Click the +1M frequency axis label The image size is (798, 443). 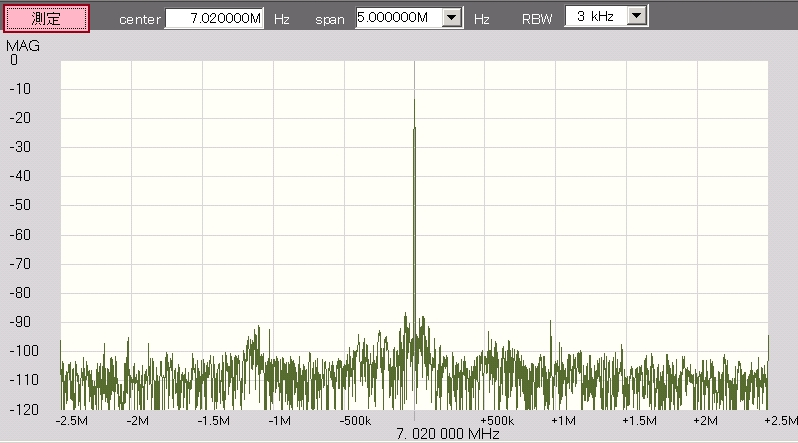[563, 421]
